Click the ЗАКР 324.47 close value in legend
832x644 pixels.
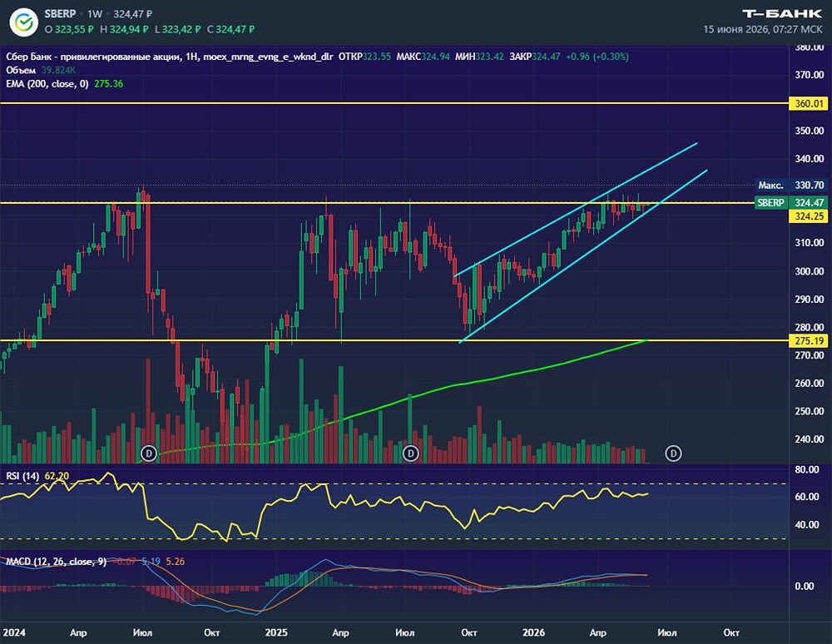coord(534,57)
